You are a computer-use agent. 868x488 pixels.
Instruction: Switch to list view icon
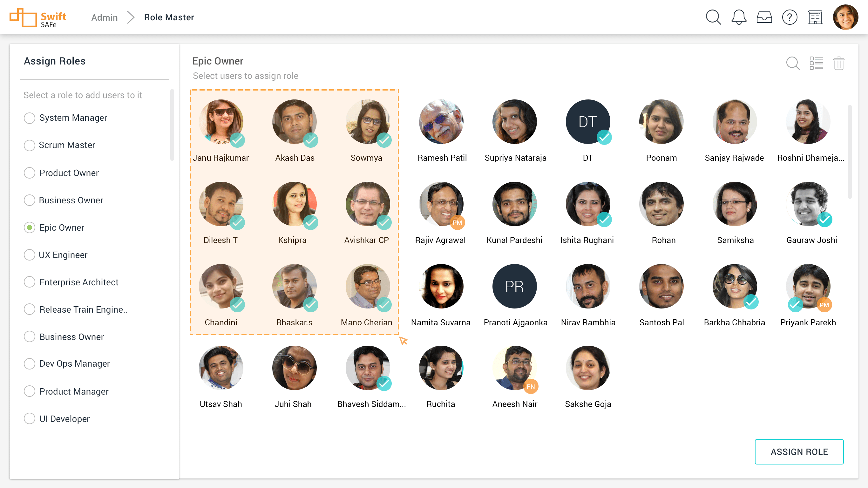(x=816, y=63)
